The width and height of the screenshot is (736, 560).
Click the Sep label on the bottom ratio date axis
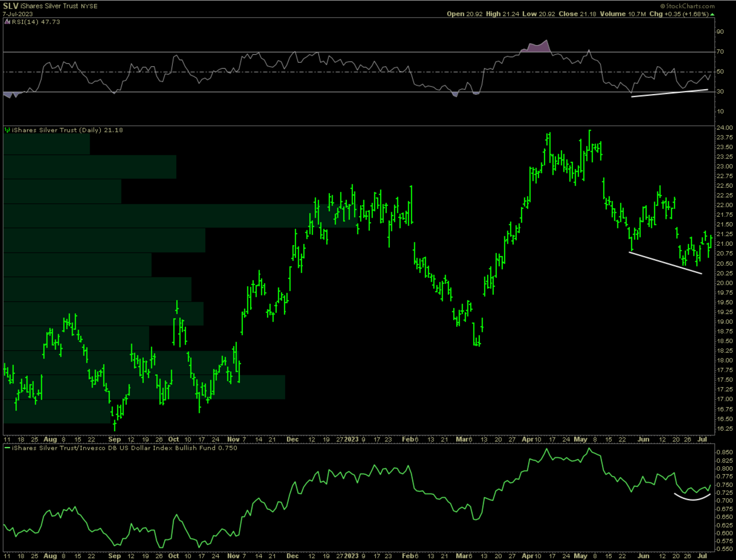click(x=114, y=556)
